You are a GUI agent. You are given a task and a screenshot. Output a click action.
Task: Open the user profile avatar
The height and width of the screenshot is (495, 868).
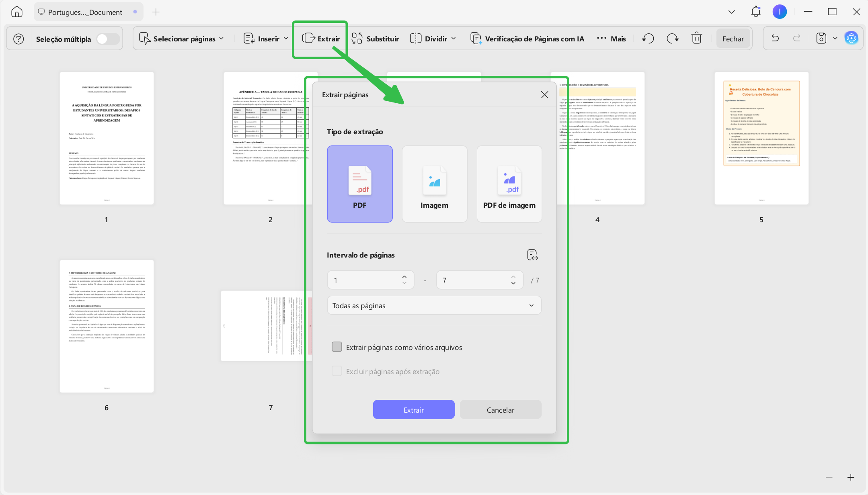[780, 12]
